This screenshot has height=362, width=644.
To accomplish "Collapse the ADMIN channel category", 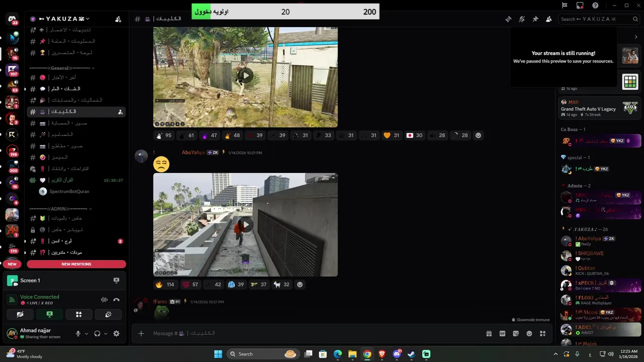I will point(60,209).
